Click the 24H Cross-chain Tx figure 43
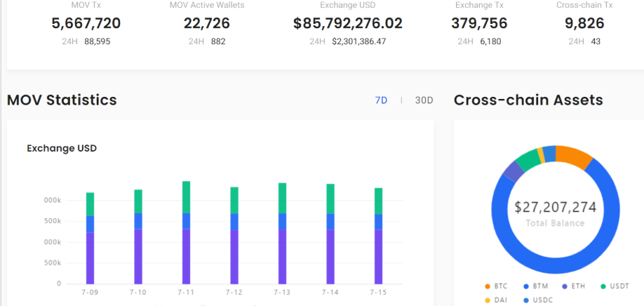644x306 pixels. pyautogui.click(x=596, y=41)
